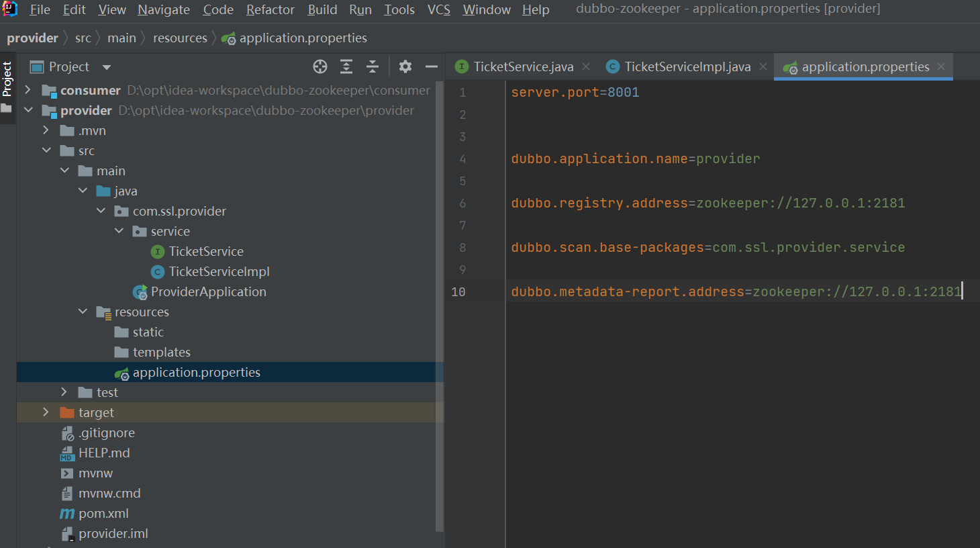The image size is (980, 548).
Task: Click the TicketServiceImpl class icon in tree
Action: (158, 272)
